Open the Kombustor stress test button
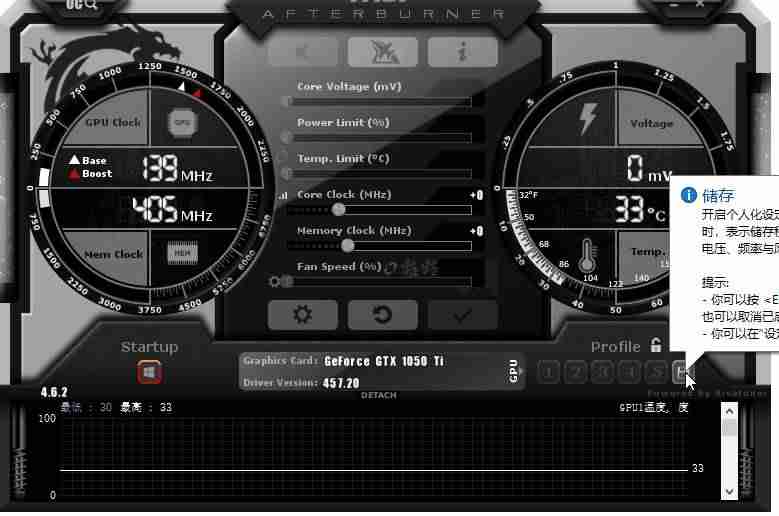 click(x=303, y=51)
